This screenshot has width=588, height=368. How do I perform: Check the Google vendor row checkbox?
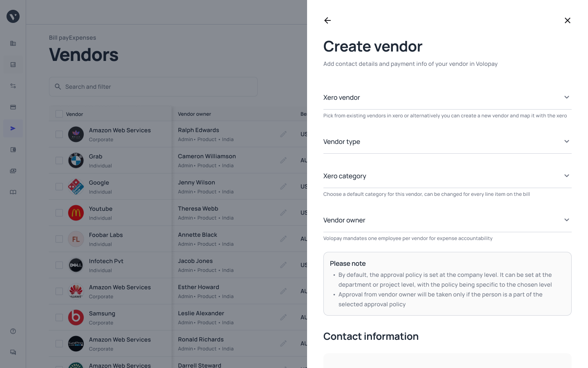click(59, 186)
